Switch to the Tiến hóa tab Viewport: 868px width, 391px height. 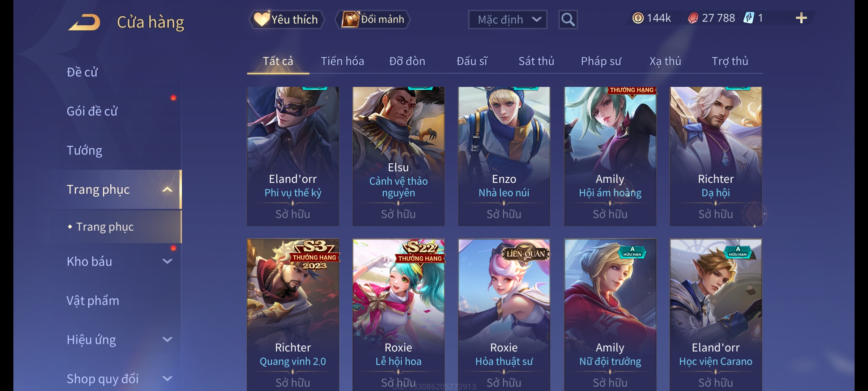342,61
